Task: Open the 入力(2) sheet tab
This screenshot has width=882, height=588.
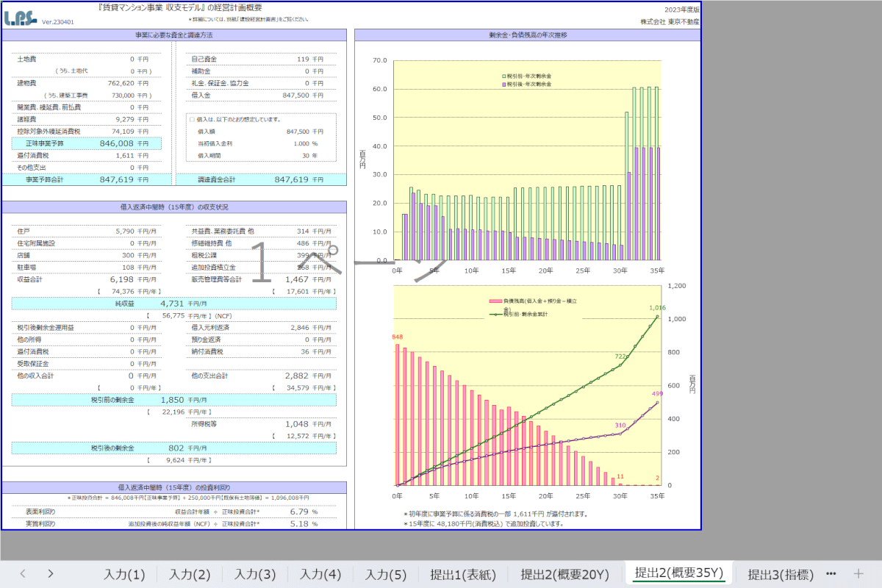Action: (x=190, y=574)
